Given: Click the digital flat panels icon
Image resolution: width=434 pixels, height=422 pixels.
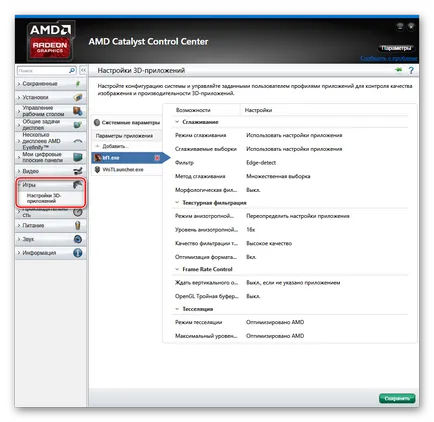Looking at the screenshot, I should pyautogui.click(x=78, y=157).
